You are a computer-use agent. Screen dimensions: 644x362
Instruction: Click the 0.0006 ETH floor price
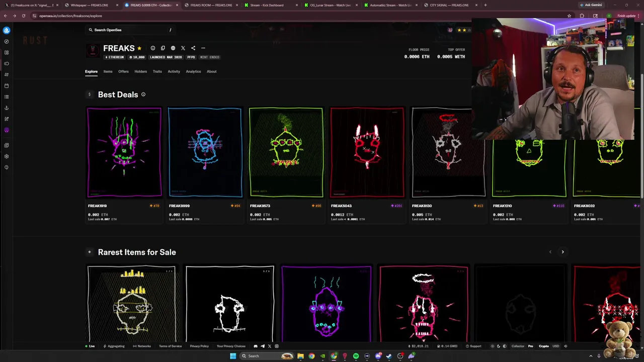(x=417, y=57)
